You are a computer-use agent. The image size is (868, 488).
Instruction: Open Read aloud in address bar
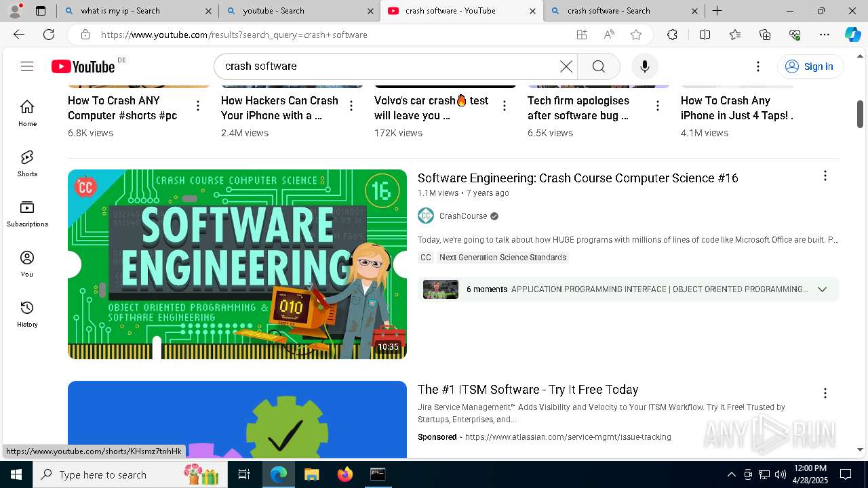(x=609, y=35)
